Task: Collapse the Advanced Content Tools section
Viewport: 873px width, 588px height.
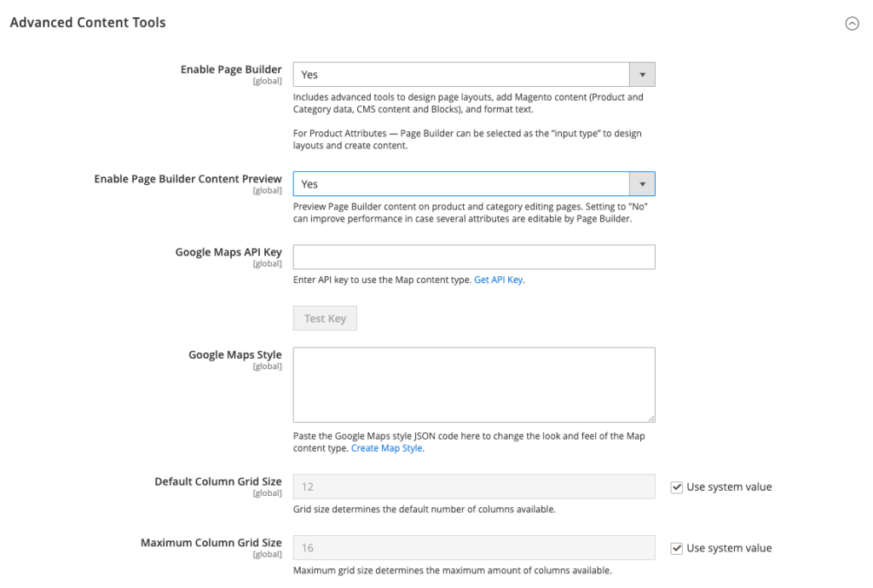Action: point(852,24)
